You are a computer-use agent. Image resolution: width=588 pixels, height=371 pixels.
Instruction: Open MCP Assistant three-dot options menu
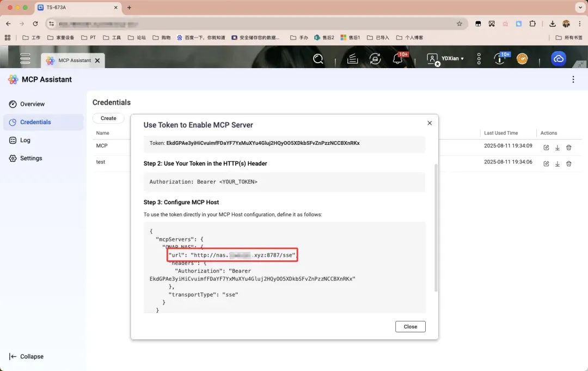(573, 80)
